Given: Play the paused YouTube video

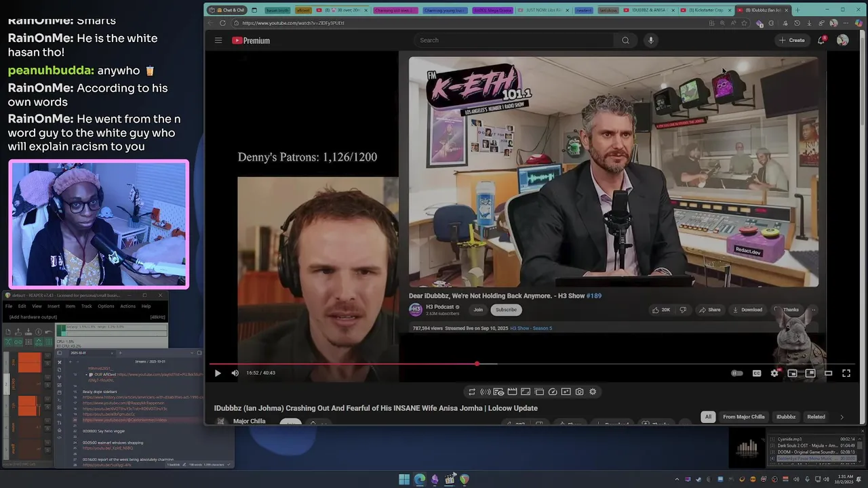Looking at the screenshot, I should [x=218, y=373].
